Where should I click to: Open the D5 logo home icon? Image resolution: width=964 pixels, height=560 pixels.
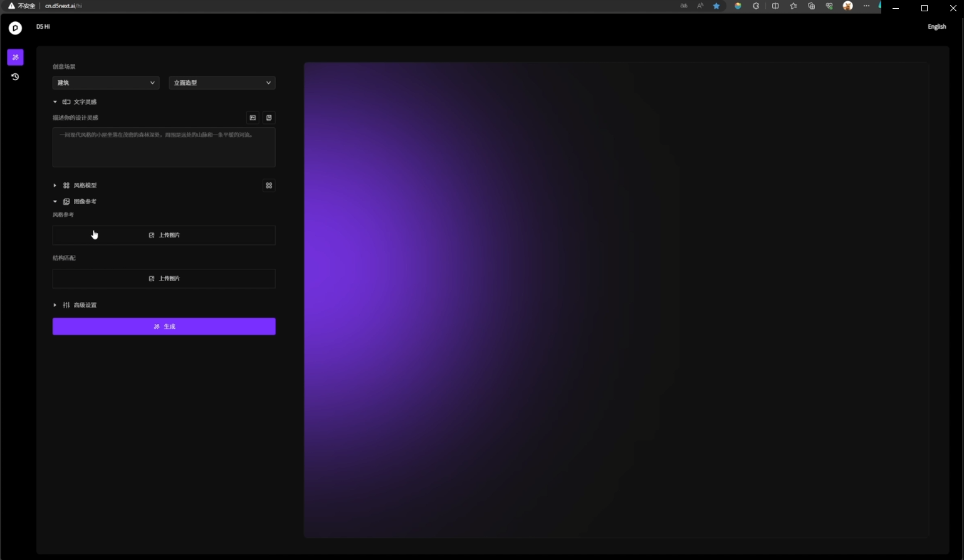(15, 28)
